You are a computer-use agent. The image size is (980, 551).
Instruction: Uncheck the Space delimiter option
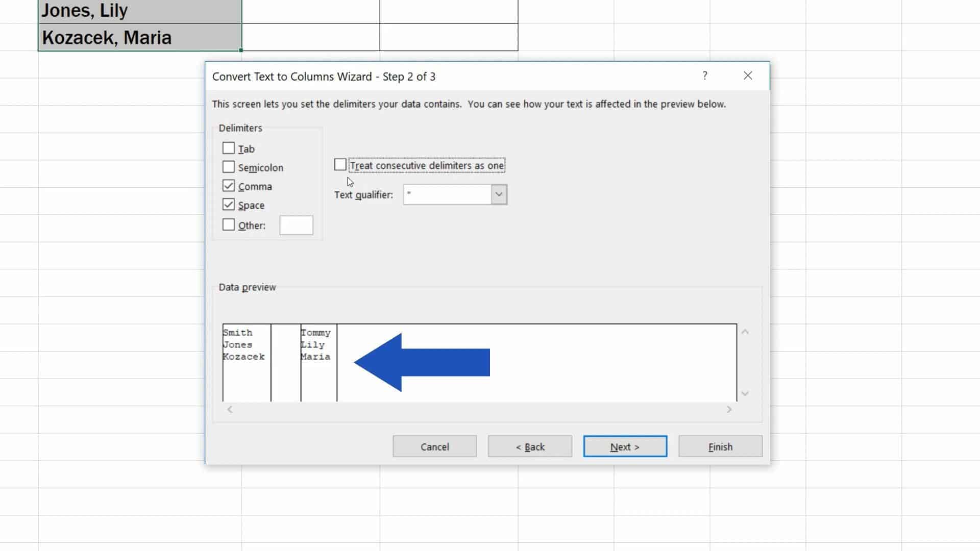pos(229,205)
